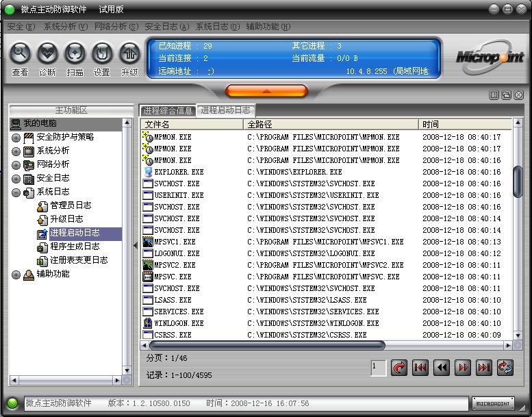Go to entered page with red arrow button

[399, 368]
